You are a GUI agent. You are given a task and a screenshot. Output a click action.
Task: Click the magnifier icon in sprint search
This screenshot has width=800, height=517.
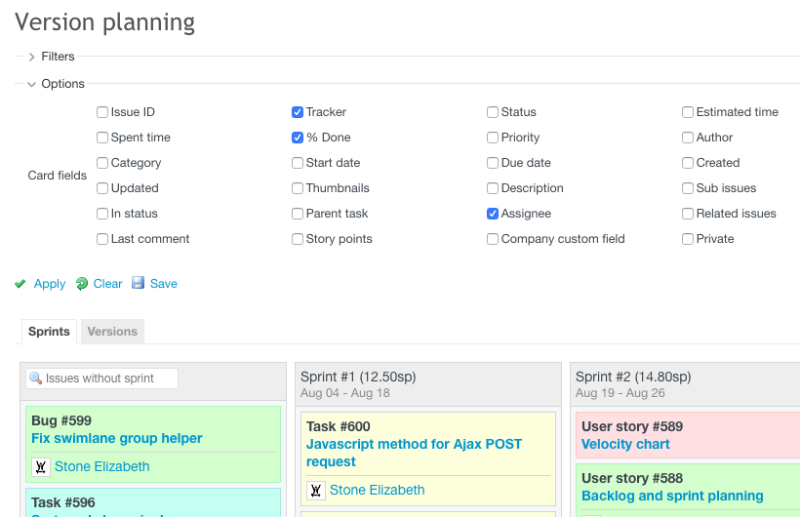pos(35,379)
